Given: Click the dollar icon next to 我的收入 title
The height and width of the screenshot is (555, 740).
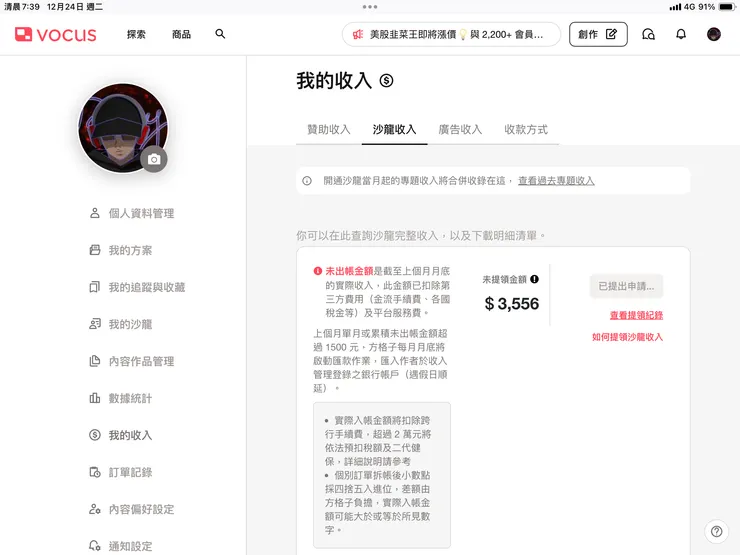Looking at the screenshot, I should click(x=386, y=81).
